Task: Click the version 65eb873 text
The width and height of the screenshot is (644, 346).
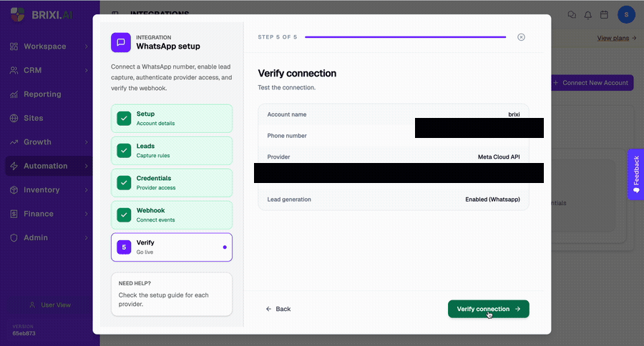Action: tap(24, 333)
